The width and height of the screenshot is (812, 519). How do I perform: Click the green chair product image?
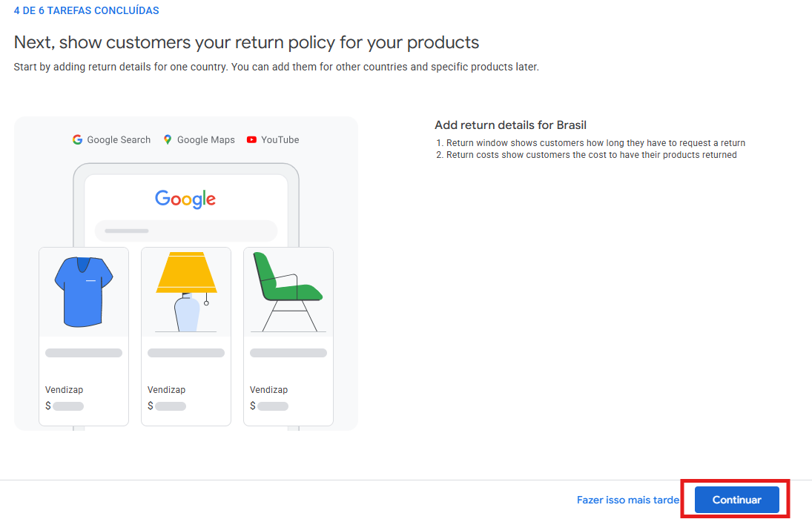pyautogui.click(x=288, y=291)
